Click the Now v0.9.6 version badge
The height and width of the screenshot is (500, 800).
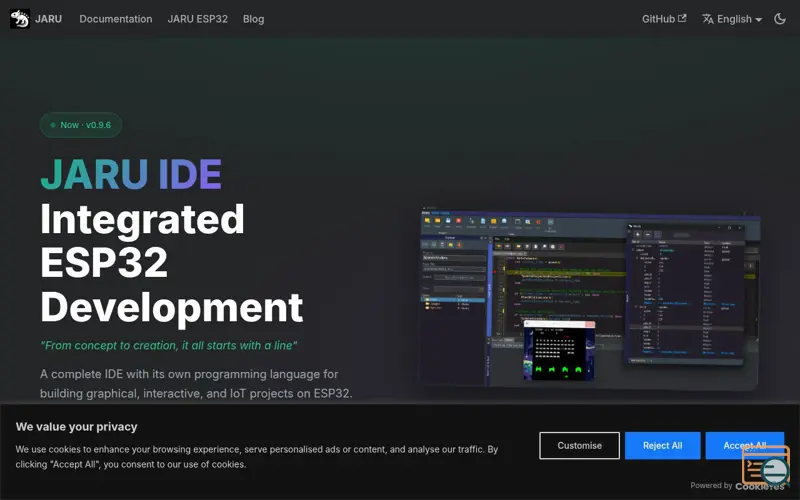pyautogui.click(x=81, y=125)
